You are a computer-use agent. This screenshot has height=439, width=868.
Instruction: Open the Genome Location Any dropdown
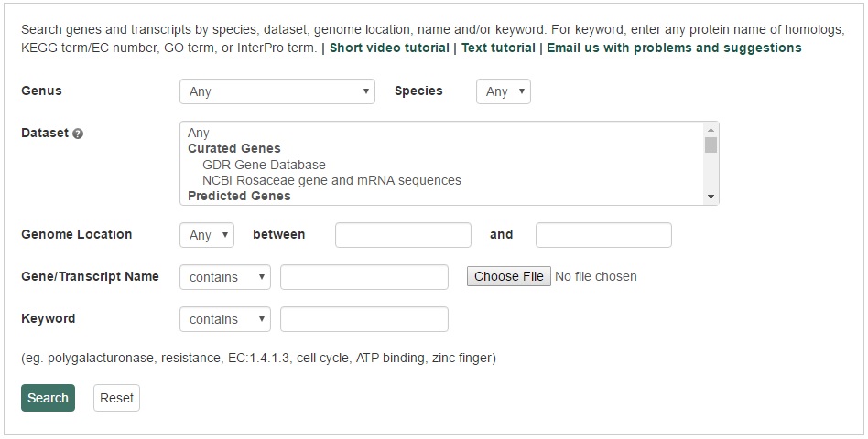pyautogui.click(x=207, y=235)
